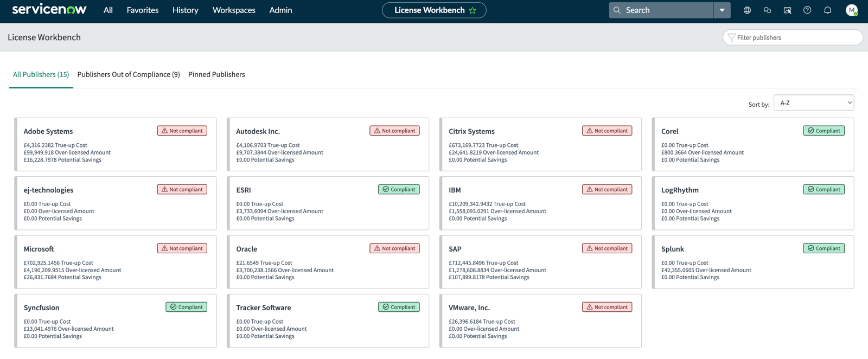Click the License Workbench title pill
Image resolution: width=868 pixels, height=359 pixels.
(x=434, y=10)
